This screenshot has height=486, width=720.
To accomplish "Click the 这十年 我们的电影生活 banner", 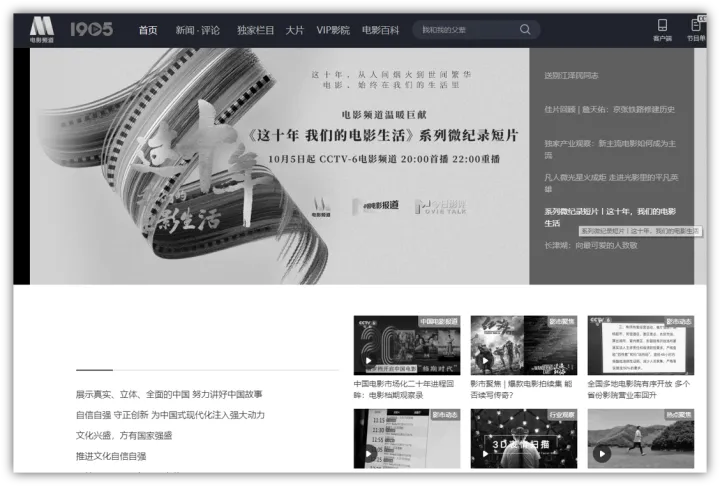I will pos(280,166).
